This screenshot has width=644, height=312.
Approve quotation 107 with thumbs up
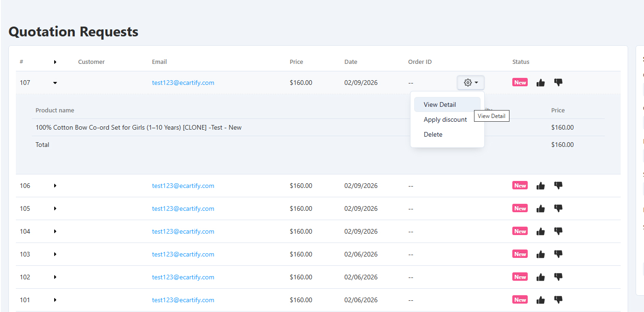pos(540,83)
